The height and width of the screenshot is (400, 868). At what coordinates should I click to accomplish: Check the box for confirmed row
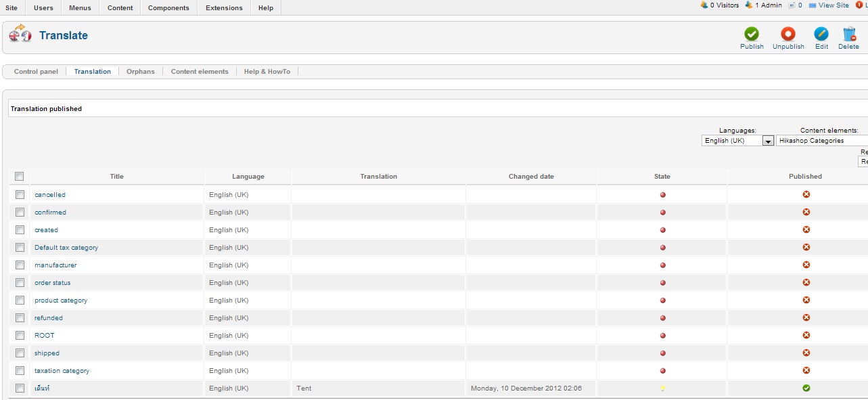tap(20, 212)
